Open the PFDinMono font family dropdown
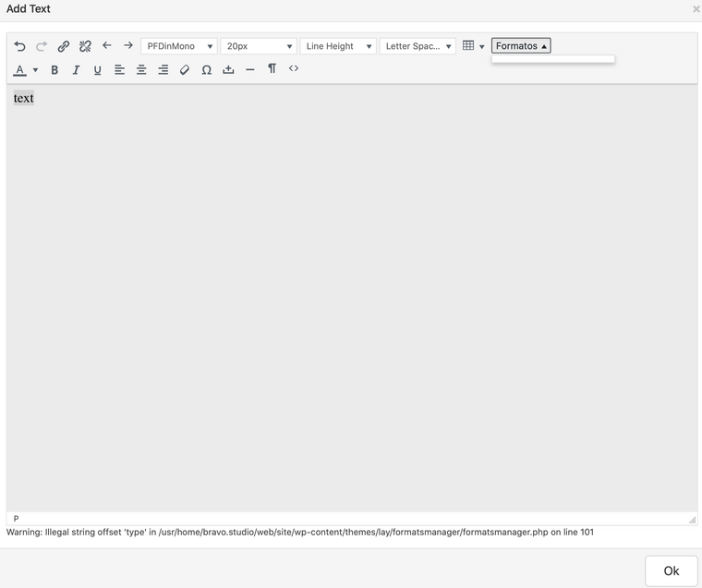This screenshot has height=588, width=702. (x=179, y=46)
